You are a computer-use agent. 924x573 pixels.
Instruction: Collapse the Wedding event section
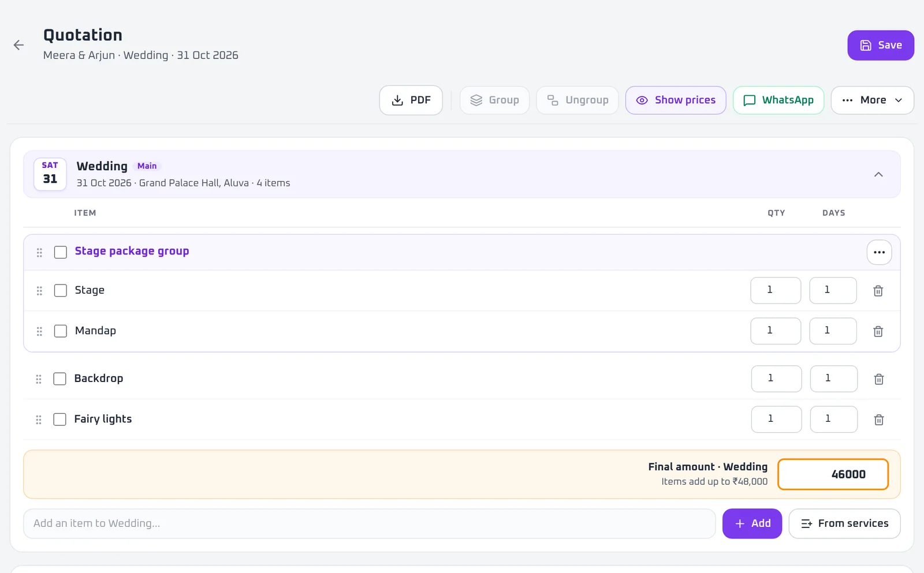point(878,174)
